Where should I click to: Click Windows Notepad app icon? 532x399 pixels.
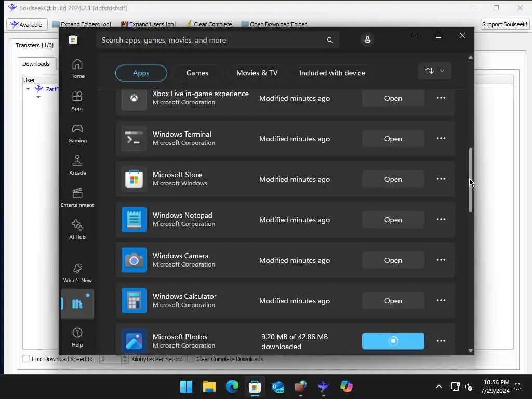tap(134, 220)
